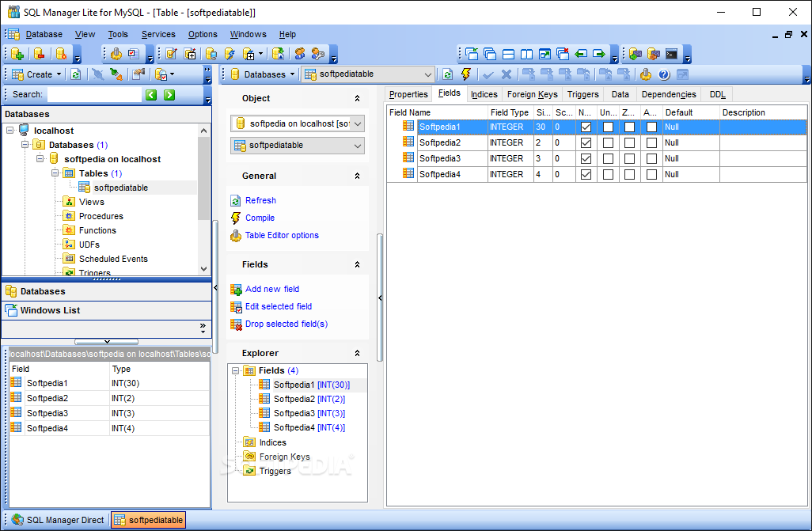Click the Windows List panel button
812x531 pixels.
pos(107,310)
